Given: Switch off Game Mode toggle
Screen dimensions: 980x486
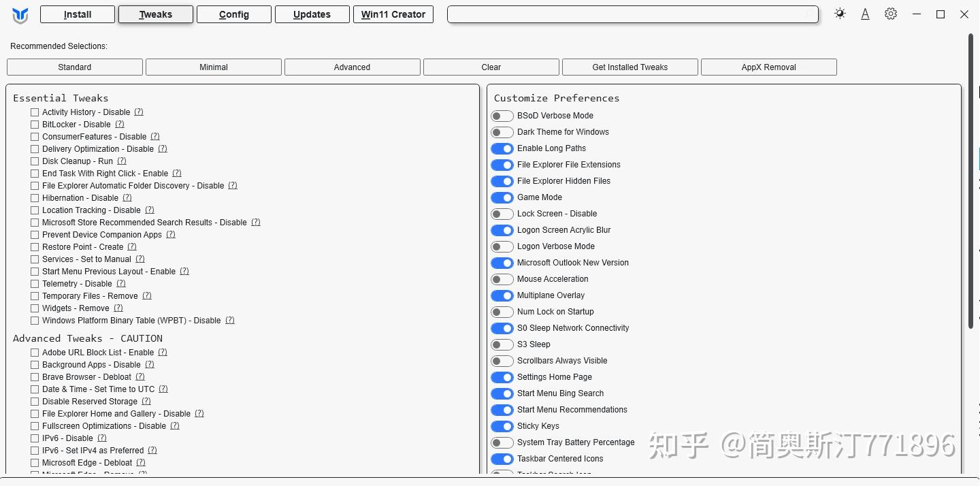Looking at the screenshot, I should click(x=502, y=197).
